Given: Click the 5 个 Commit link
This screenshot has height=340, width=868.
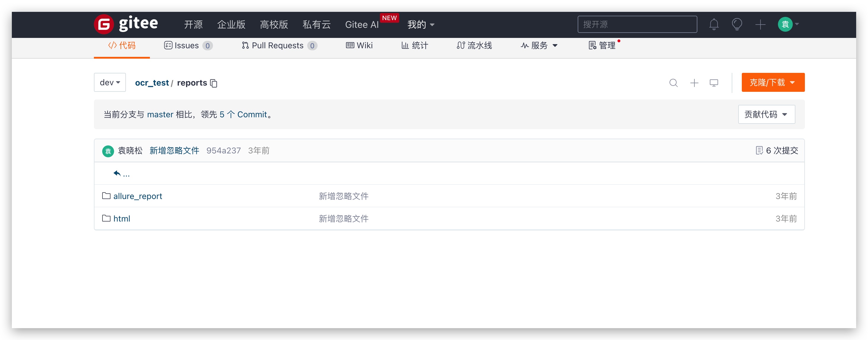Looking at the screenshot, I should coord(243,115).
